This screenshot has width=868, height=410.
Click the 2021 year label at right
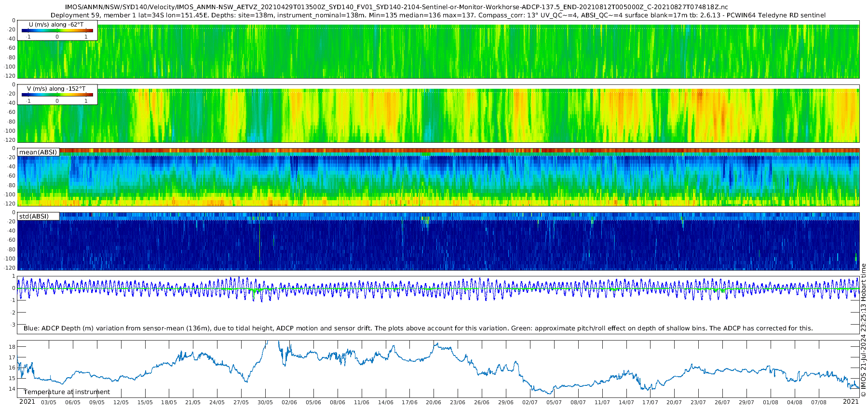851,402
